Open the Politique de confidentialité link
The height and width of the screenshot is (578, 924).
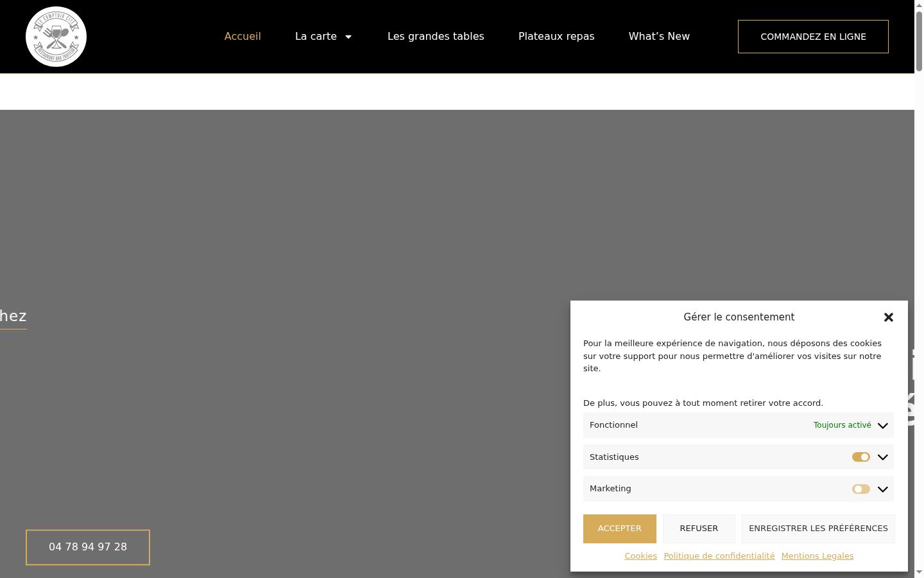point(719,556)
